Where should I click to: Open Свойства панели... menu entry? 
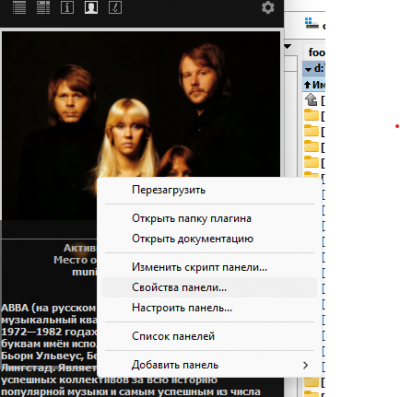(210, 287)
